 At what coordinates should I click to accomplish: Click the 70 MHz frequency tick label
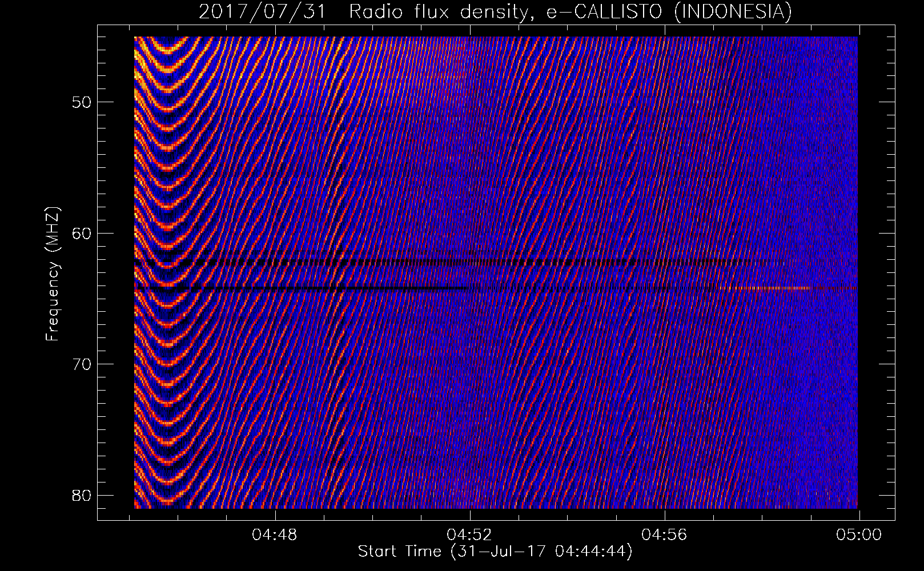[82, 364]
